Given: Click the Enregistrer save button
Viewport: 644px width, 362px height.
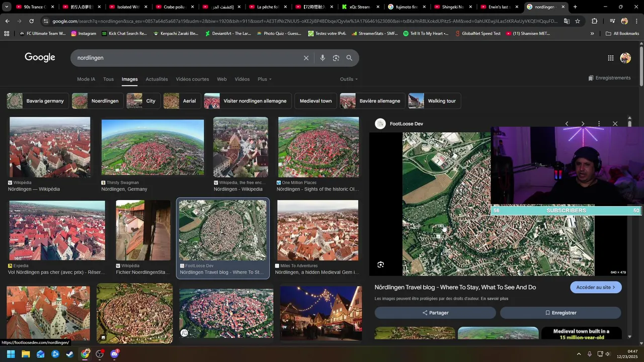Looking at the screenshot, I should [x=560, y=313].
